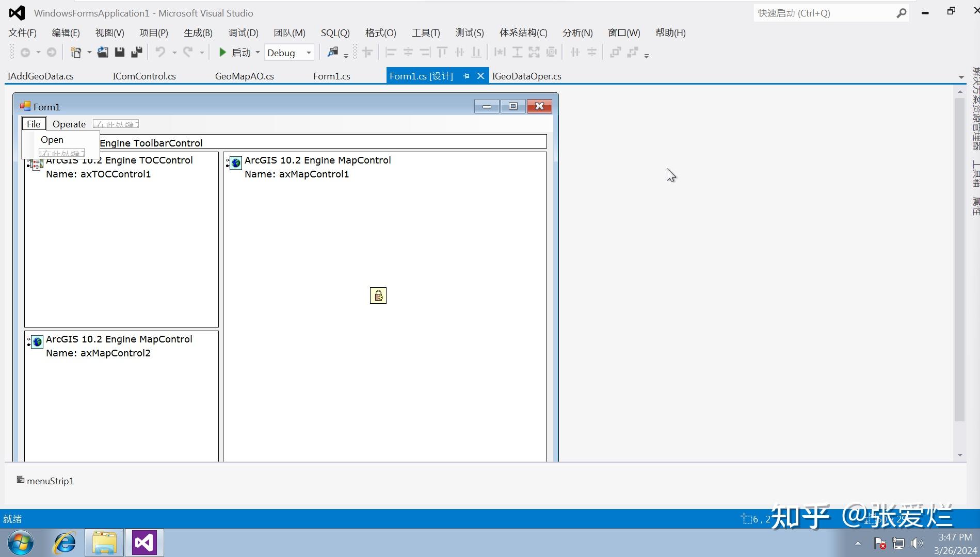Screen dimensions: 980x557
Task: Open the Undo history dropdown arrow
Action: click(x=174, y=53)
